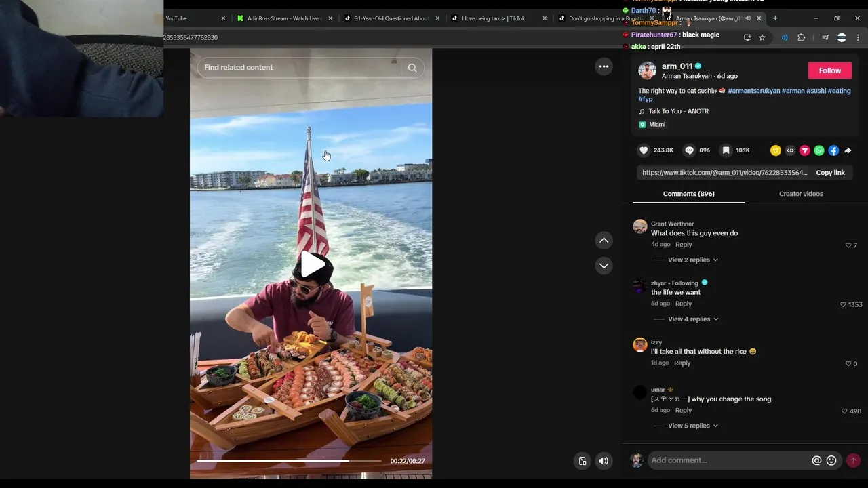Mute the Arman Tsarukyan tab via its speaker icon
The height and width of the screenshot is (488, 868).
coord(748,18)
